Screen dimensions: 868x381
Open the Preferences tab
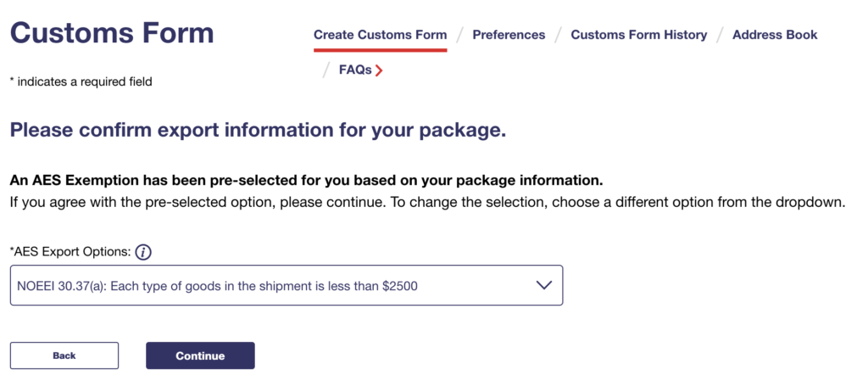click(x=509, y=35)
